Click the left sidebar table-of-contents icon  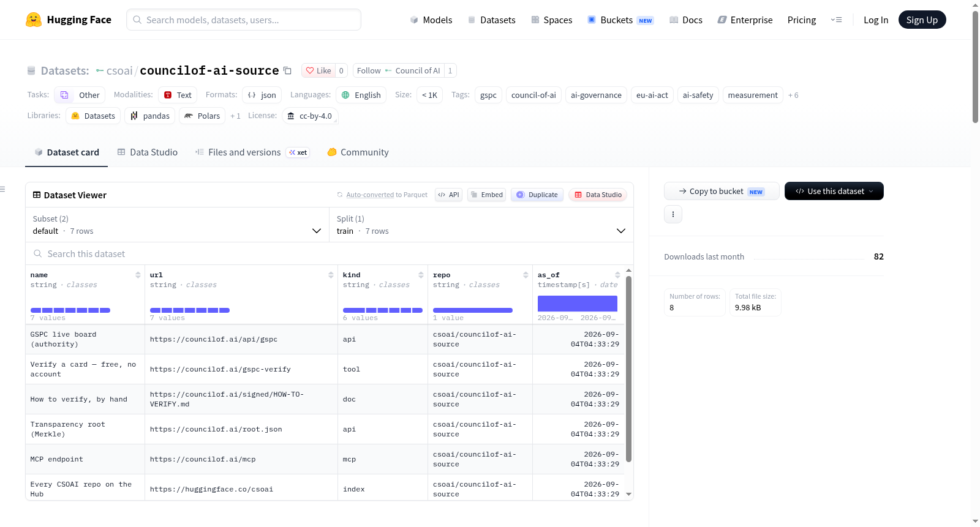coord(3,189)
